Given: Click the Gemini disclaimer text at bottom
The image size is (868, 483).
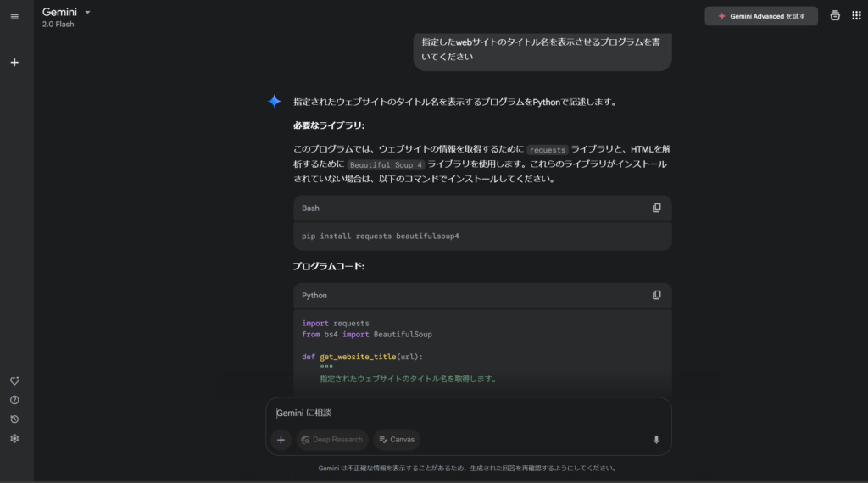Looking at the screenshot, I should click(x=468, y=468).
